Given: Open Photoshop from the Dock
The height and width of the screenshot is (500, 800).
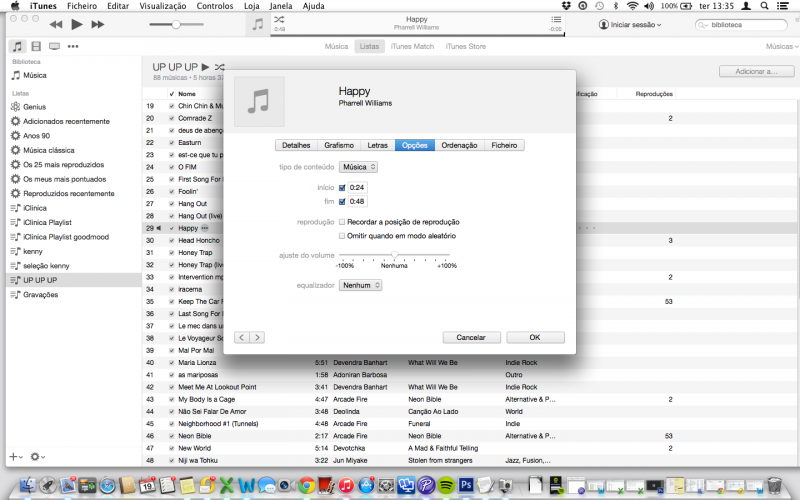Looking at the screenshot, I should (466, 485).
